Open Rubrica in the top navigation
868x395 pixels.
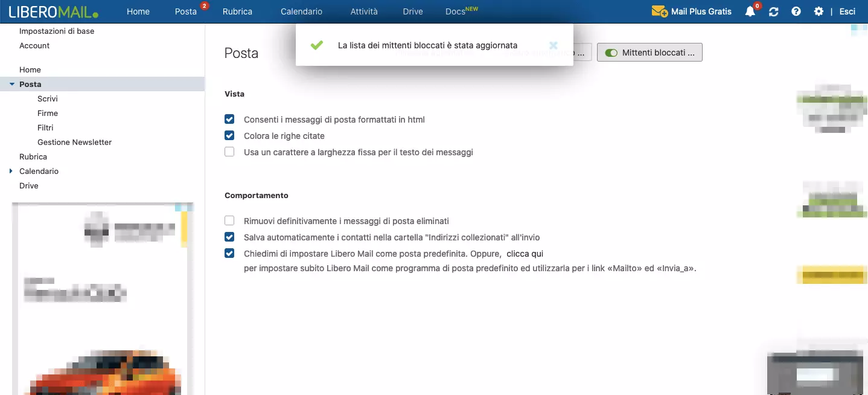[237, 11]
